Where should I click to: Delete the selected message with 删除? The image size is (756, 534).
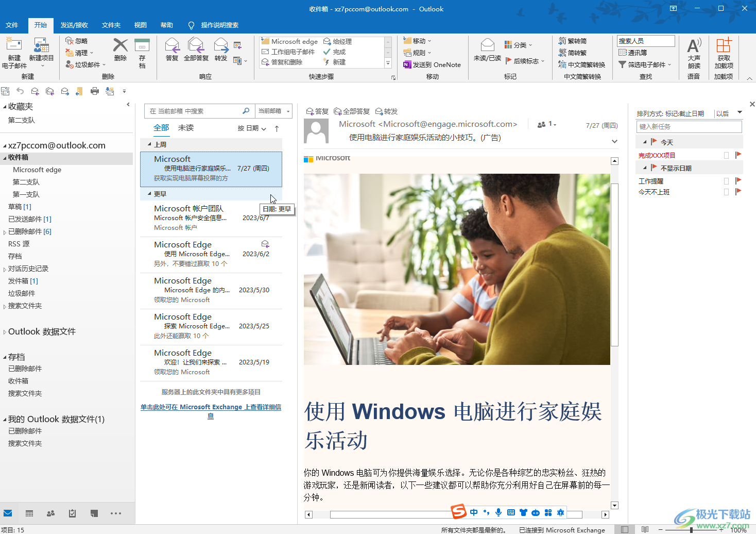tap(121, 50)
